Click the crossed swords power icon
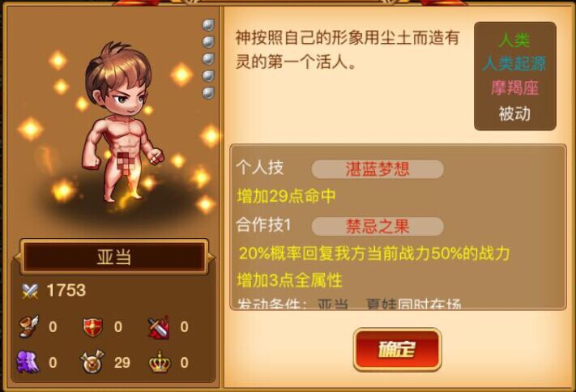Image resolution: width=576 pixels, height=392 pixels. pos(30,292)
